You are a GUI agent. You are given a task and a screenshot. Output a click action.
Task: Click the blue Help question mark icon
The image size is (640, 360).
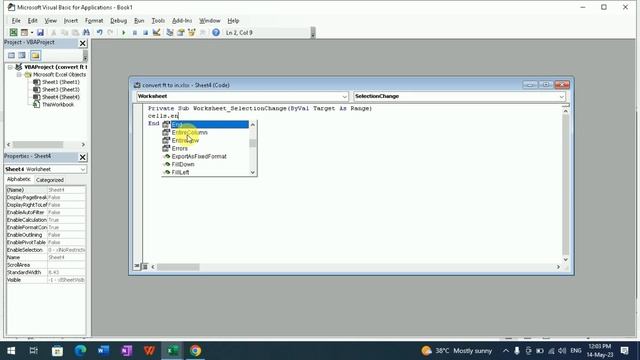(x=216, y=32)
